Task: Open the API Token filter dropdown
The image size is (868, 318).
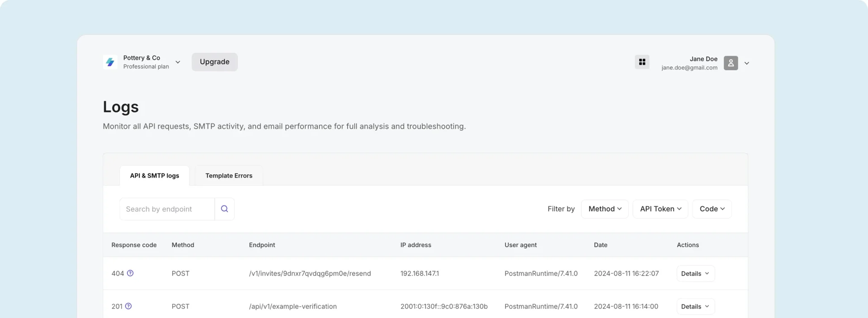Action: click(x=660, y=209)
